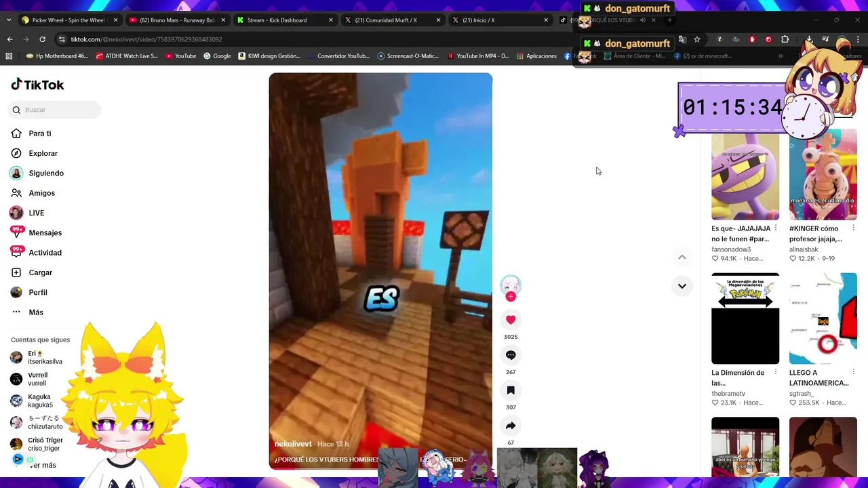Open Aplicaciones bookmark
The image size is (868, 488).
(x=536, y=56)
